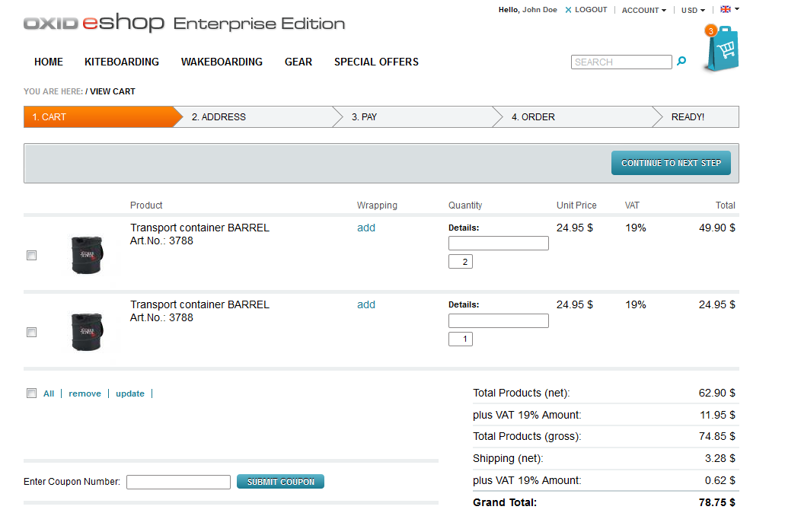Tick the second cart item checkbox

click(x=31, y=333)
